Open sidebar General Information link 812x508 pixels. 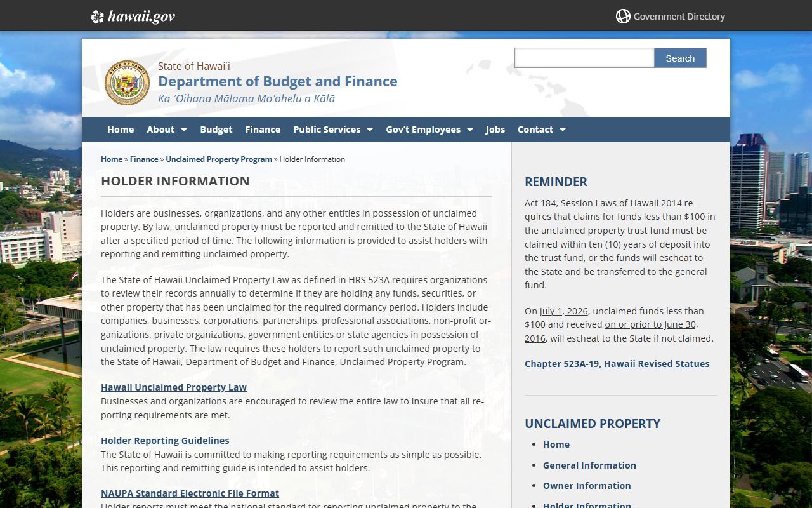coord(589,465)
